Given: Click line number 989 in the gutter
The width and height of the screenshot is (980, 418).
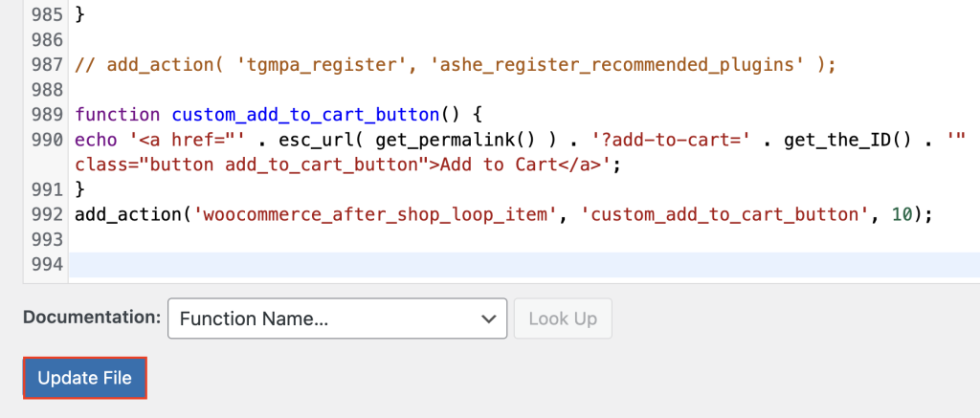Looking at the screenshot, I should coord(46,115).
